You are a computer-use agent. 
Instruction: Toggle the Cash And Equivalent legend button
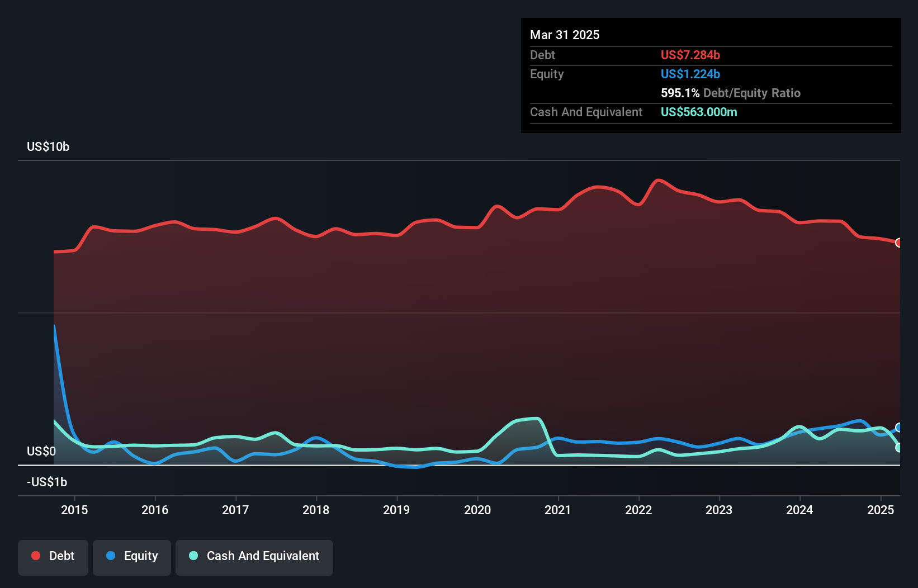[254, 557]
